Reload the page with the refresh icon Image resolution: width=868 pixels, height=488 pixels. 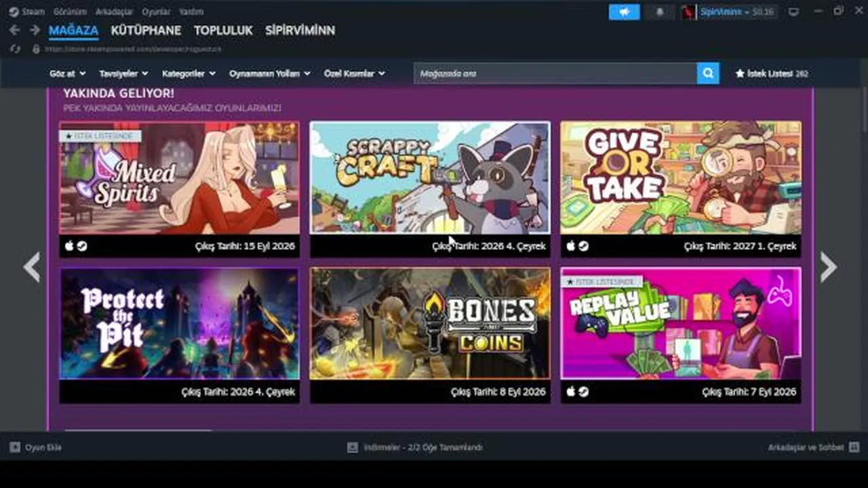click(15, 49)
